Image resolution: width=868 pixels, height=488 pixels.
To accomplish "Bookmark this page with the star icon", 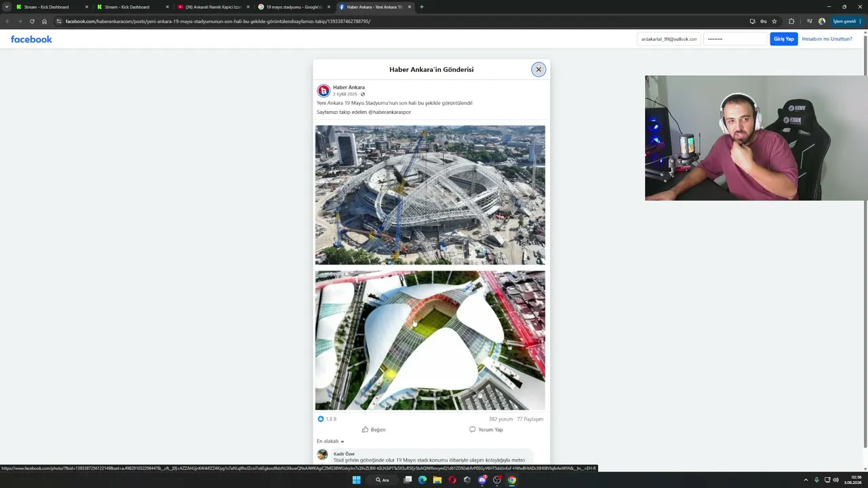I will (774, 21).
